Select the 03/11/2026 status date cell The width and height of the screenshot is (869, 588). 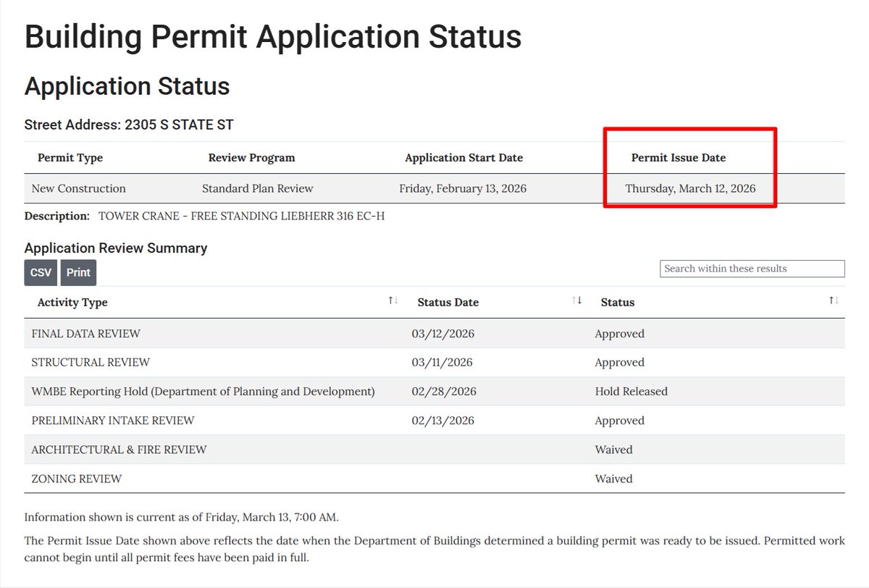point(443,362)
